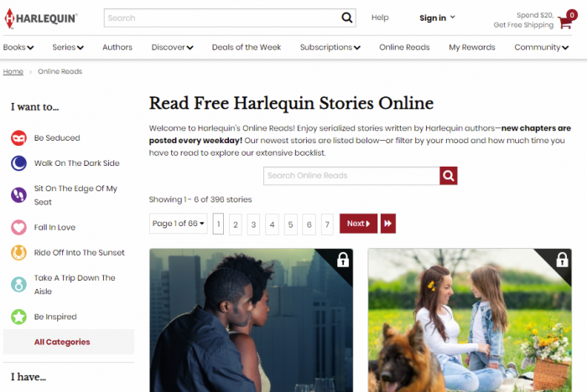The width and height of the screenshot is (587, 392).
Task: Click the Ride Off Into The Sunset horseshoe icon
Action: [18, 252]
